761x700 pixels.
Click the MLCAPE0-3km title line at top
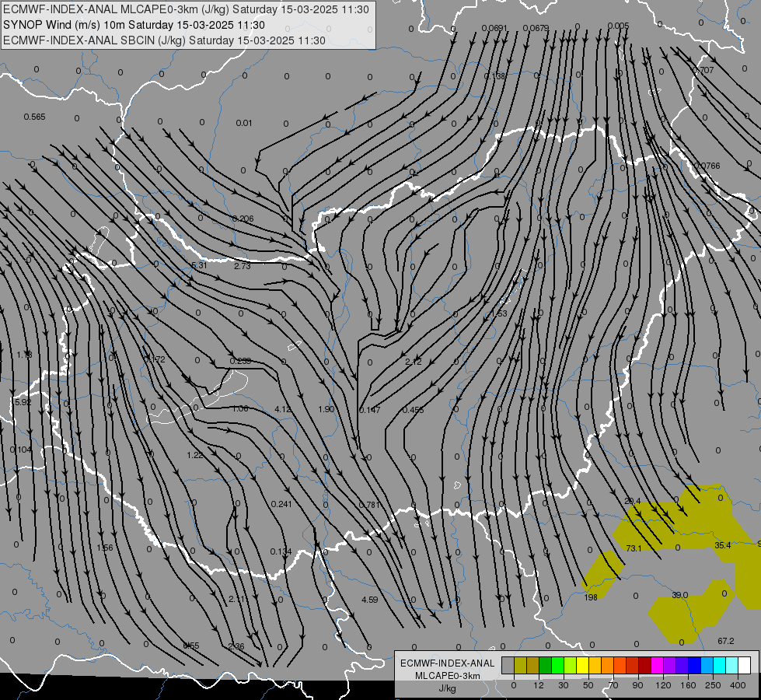coord(186,9)
